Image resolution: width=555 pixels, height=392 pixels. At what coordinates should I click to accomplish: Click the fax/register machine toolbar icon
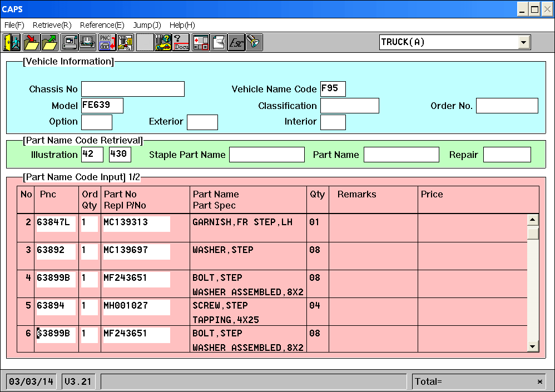click(70, 42)
